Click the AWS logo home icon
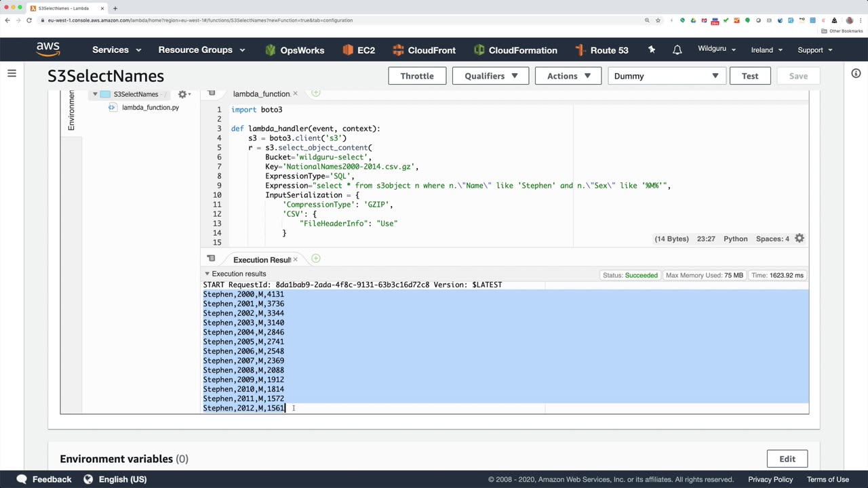 (x=48, y=49)
